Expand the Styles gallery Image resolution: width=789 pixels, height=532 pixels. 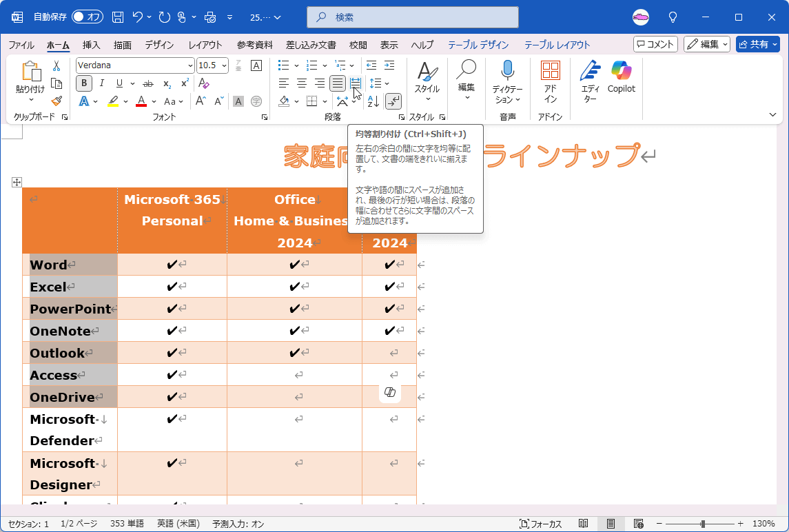click(x=427, y=82)
